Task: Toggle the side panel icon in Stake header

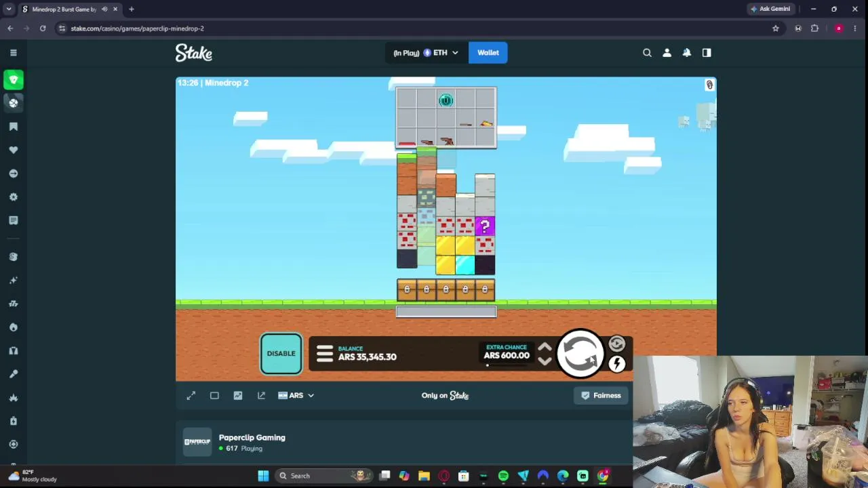Action: click(707, 53)
